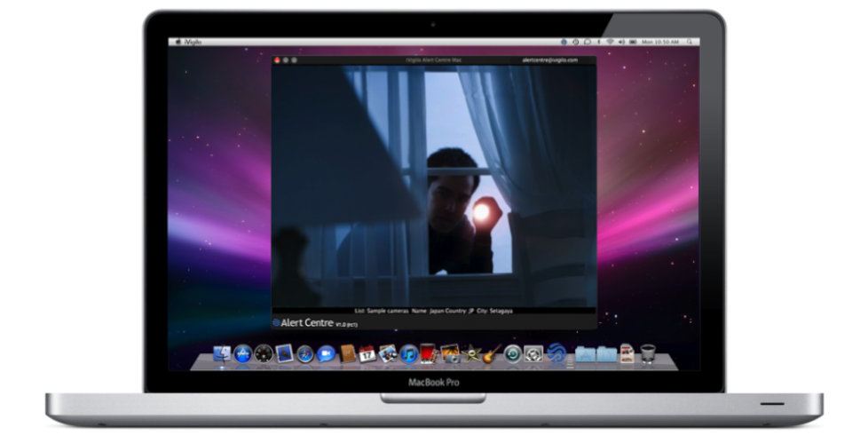Click the Apple menu logo
Image resolution: width=868 pixels, height=443 pixels.
pos(178,42)
